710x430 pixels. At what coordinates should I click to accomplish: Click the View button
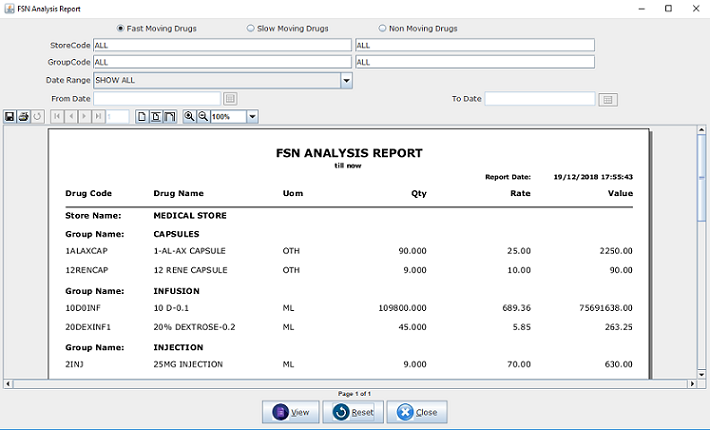click(291, 412)
